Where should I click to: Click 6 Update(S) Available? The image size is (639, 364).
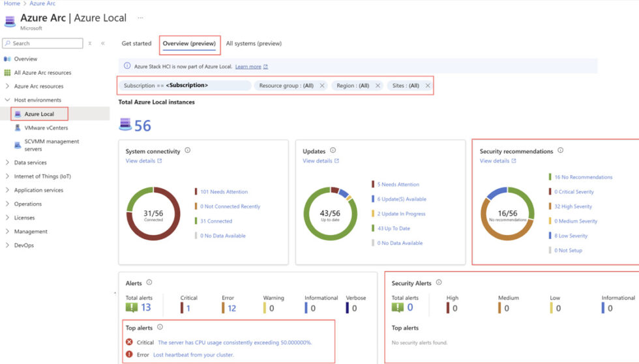(x=402, y=199)
